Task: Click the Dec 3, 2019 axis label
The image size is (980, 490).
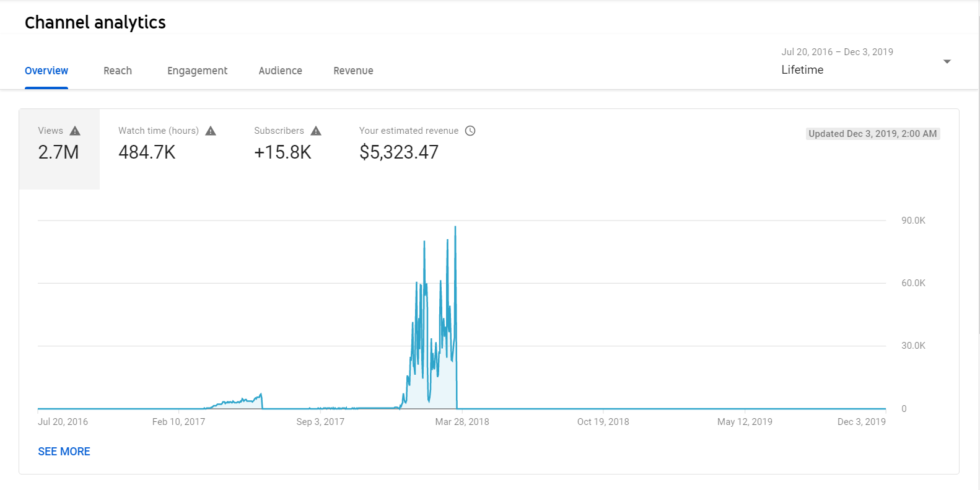Action: point(862,422)
